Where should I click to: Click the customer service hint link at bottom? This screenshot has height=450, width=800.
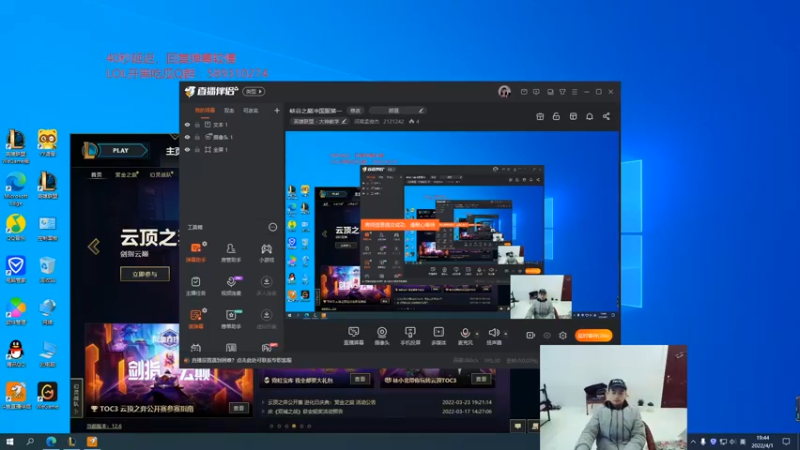241,360
